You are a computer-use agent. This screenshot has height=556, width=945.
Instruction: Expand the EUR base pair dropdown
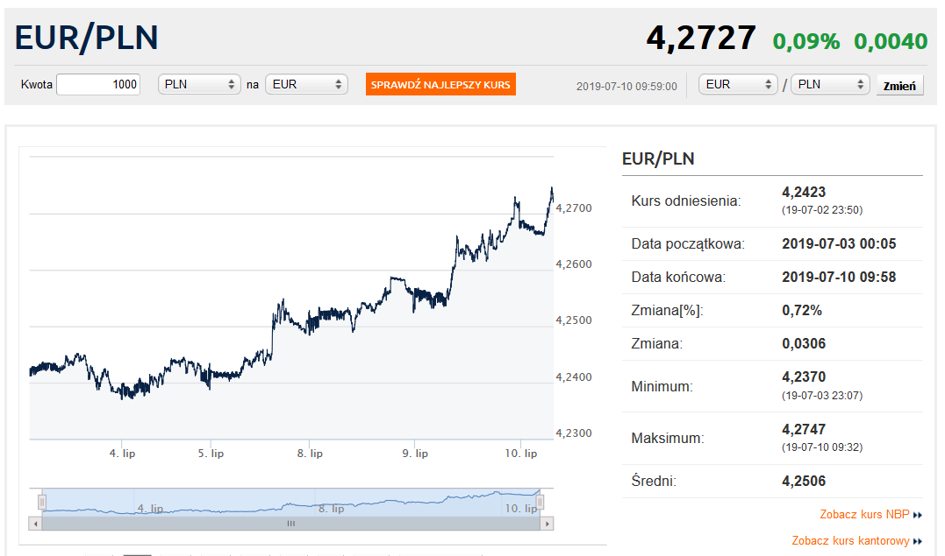click(x=738, y=85)
